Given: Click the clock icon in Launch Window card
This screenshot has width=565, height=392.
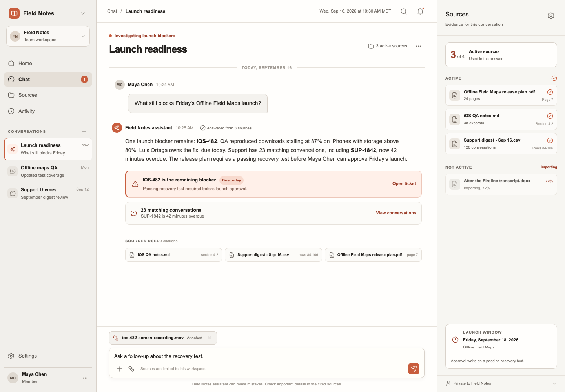Looking at the screenshot, I should [x=455, y=340].
